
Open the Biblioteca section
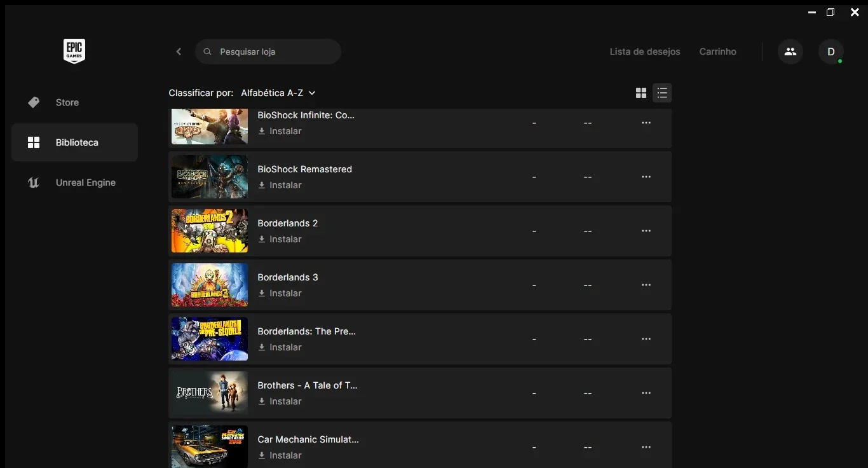point(74,142)
